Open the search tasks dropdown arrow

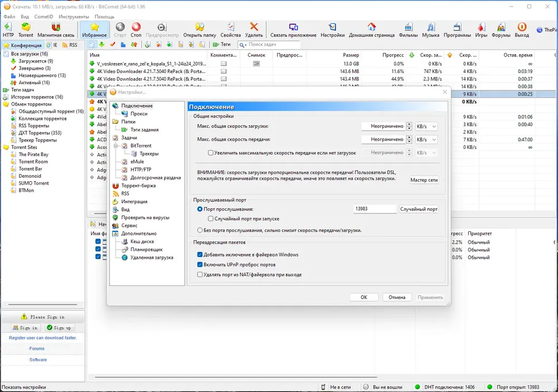[x=245, y=45]
